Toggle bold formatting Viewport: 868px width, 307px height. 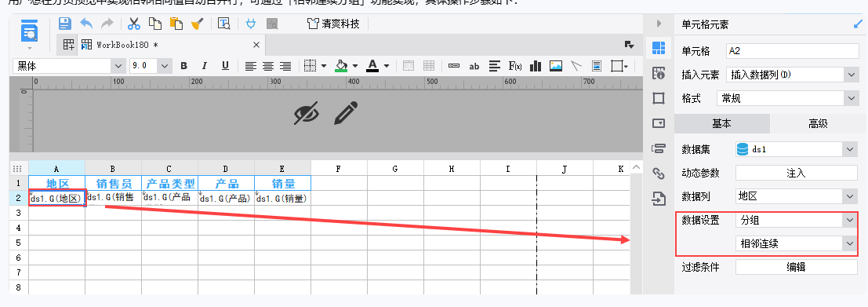point(183,66)
